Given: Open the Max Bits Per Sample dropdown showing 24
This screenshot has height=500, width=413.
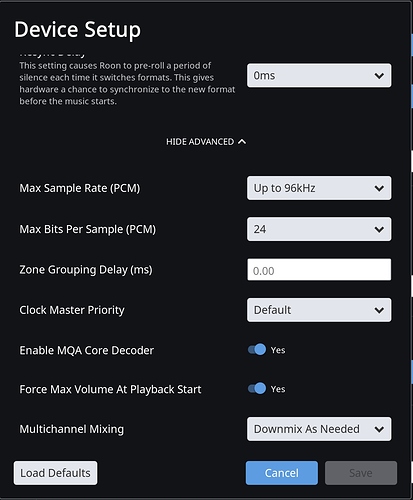Looking at the screenshot, I should (x=319, y=229).
